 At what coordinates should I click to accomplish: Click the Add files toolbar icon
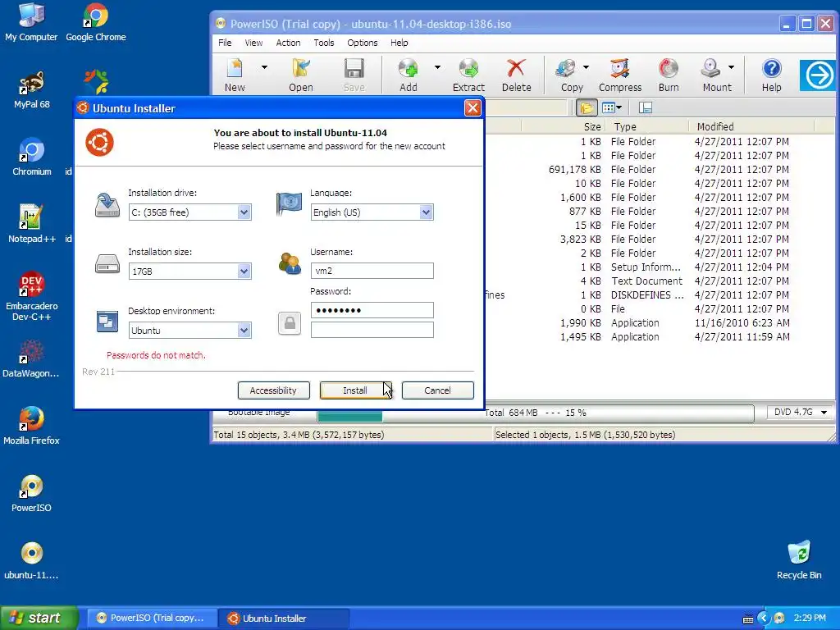coord(409,75)
